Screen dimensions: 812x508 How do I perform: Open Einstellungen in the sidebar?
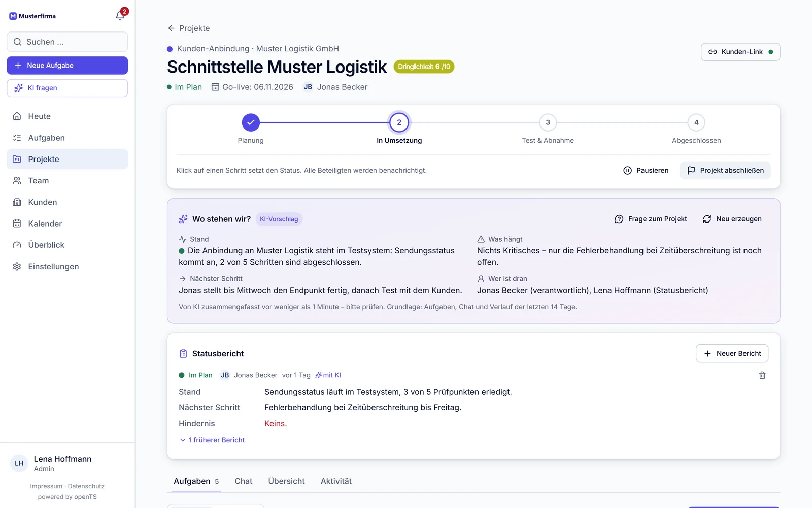(x=67, y=266)
